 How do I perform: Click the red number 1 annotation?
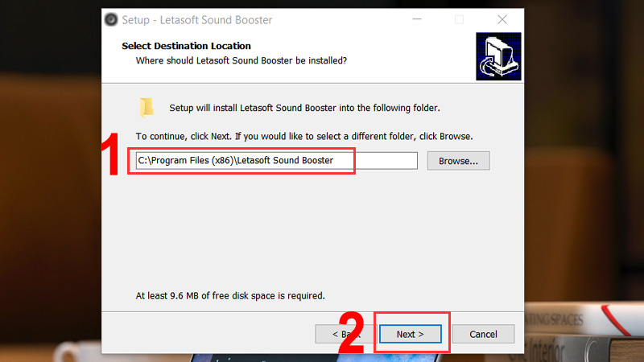pyautogui.click(x=111, y=154)
